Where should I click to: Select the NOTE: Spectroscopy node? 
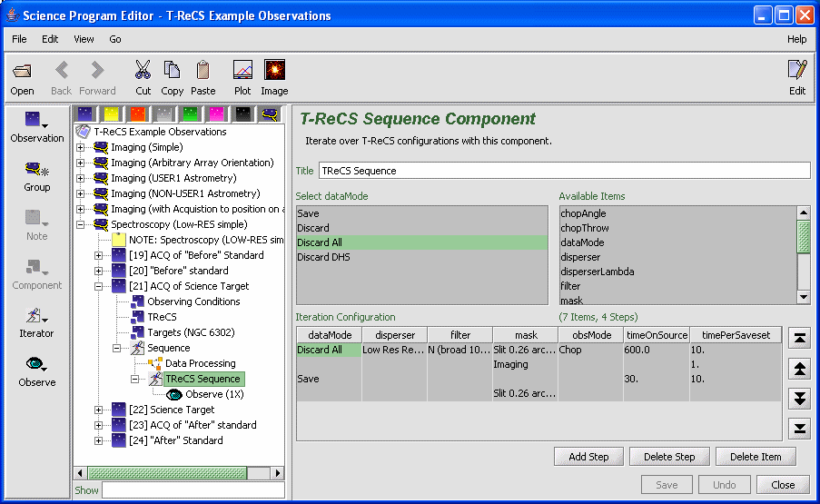(x=206, y=240)
